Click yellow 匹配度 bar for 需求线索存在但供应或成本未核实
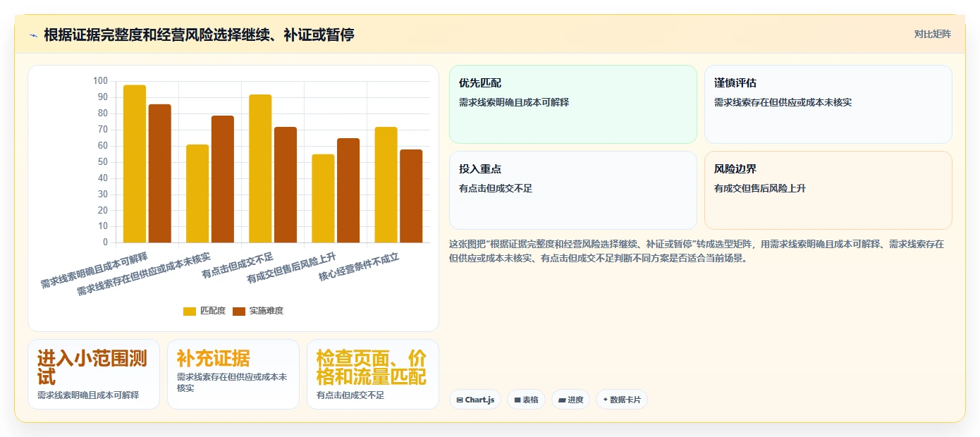The image size is (980, 437). [x=197, y=194]
